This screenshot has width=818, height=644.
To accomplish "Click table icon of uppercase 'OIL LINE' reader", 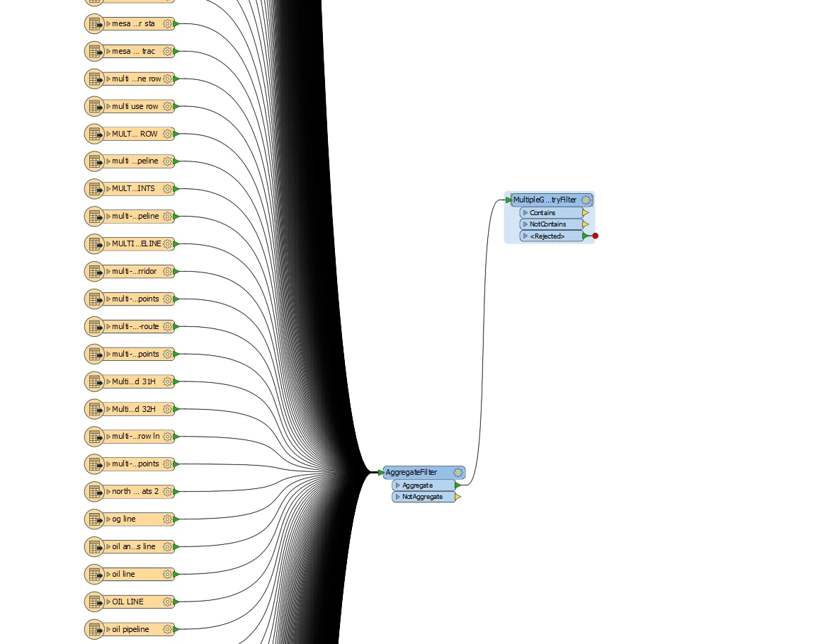I will (x=95, y=602).
